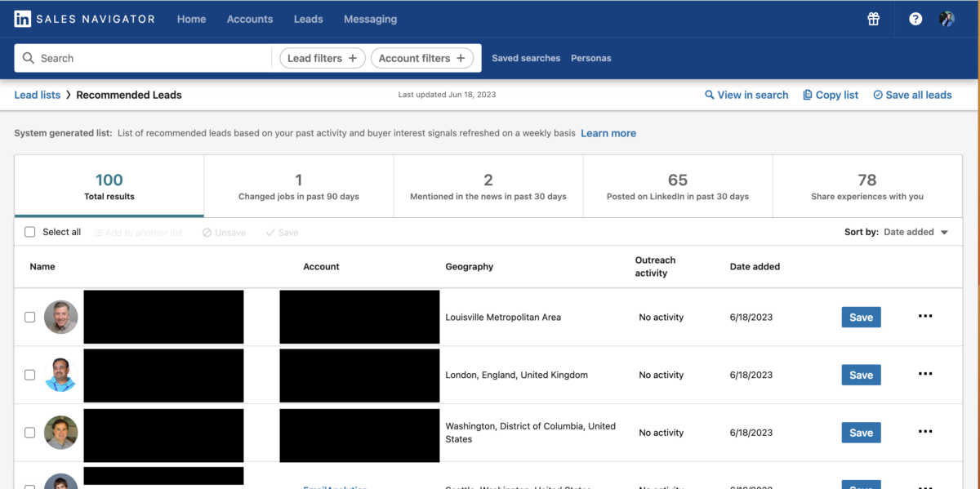The height and width of the screenshot is (489, 980).
Task: Click Save all leads
Action: (x=912, y=95)
